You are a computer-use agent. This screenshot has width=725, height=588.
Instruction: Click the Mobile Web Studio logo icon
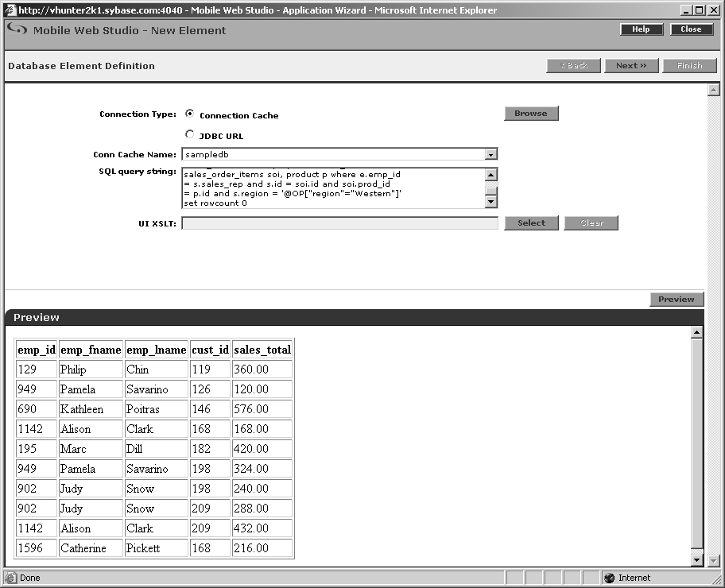pyautogui.click(x=17, y=29)
